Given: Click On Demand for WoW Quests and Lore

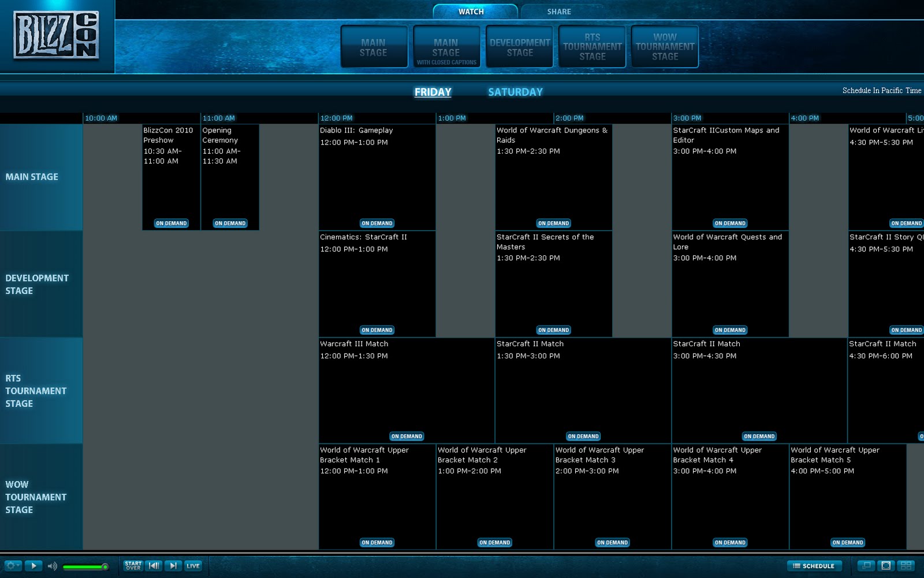Looking at the screenshot, I should (731, 331).
